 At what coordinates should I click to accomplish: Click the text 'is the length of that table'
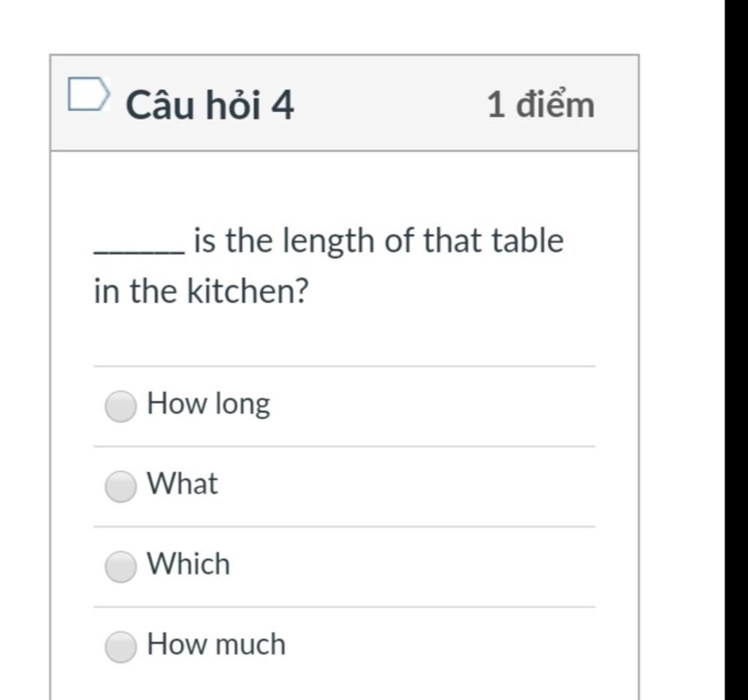pyautogui.click(x=379, y=241)
